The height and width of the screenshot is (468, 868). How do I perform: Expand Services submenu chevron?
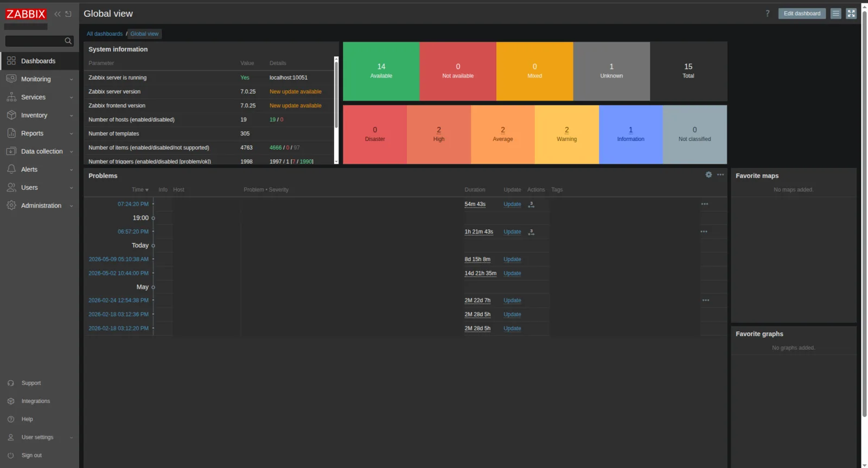tap(71, 98)
